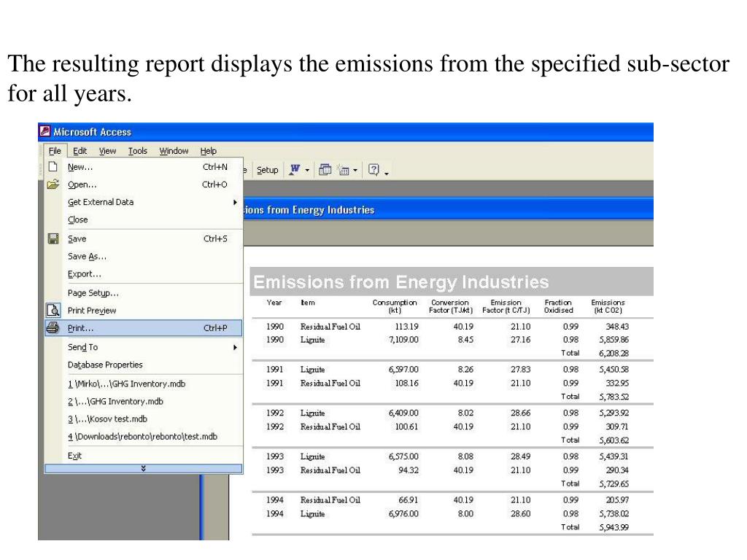Choose New... from the File menu

[144, 167]
